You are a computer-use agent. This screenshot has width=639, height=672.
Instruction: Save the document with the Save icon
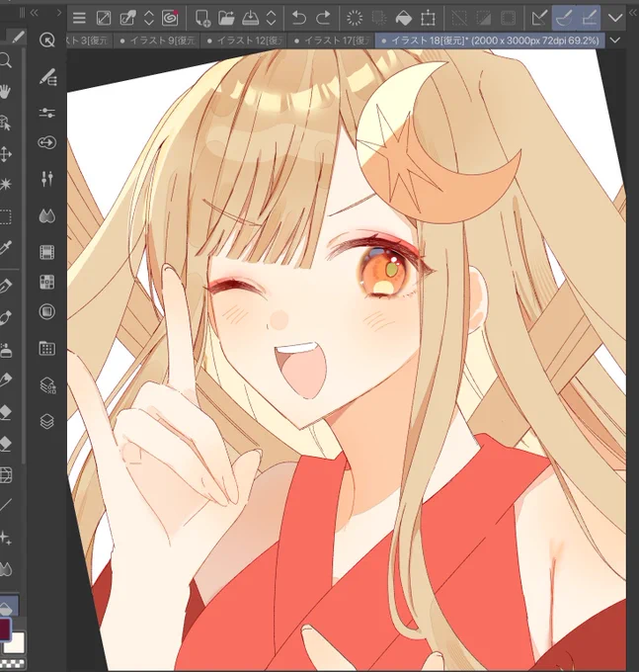[x=250, y=18]
